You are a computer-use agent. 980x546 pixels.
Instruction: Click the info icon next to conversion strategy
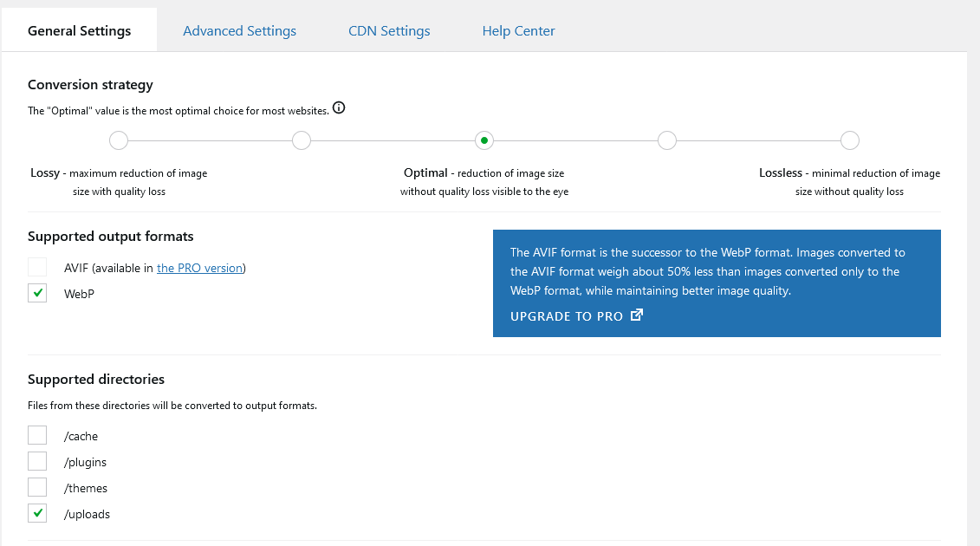coord(339,107)
